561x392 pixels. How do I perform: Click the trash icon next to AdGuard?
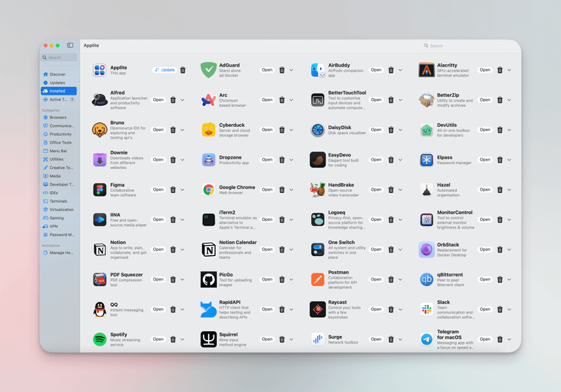coord(282,70)
